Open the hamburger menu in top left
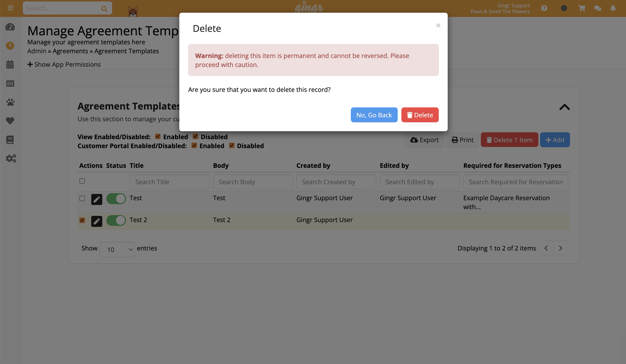This screenshot has width=626, height=364. (x=10, y=8)
